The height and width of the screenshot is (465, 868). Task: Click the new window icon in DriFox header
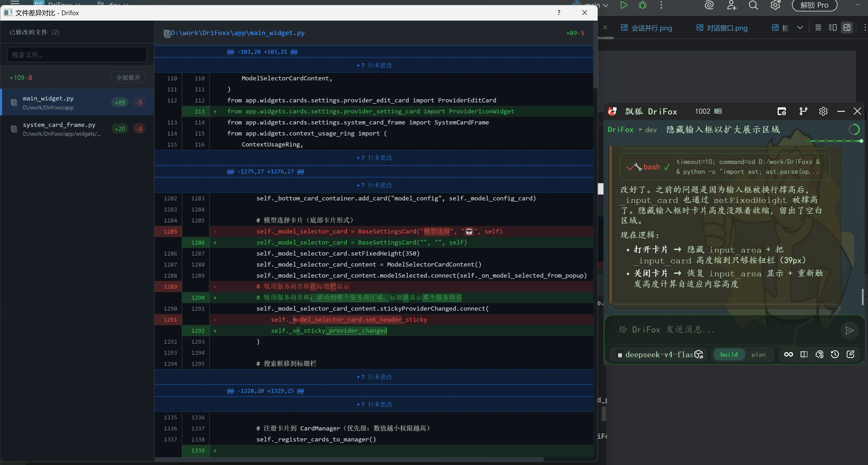(x=782, y=111)
